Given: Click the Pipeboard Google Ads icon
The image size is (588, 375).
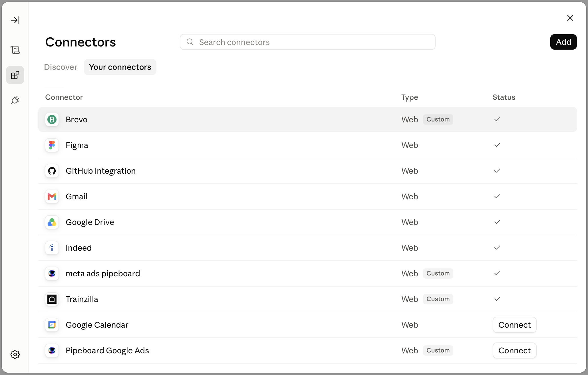Looking at the screenshot, I should coord(52,350).
